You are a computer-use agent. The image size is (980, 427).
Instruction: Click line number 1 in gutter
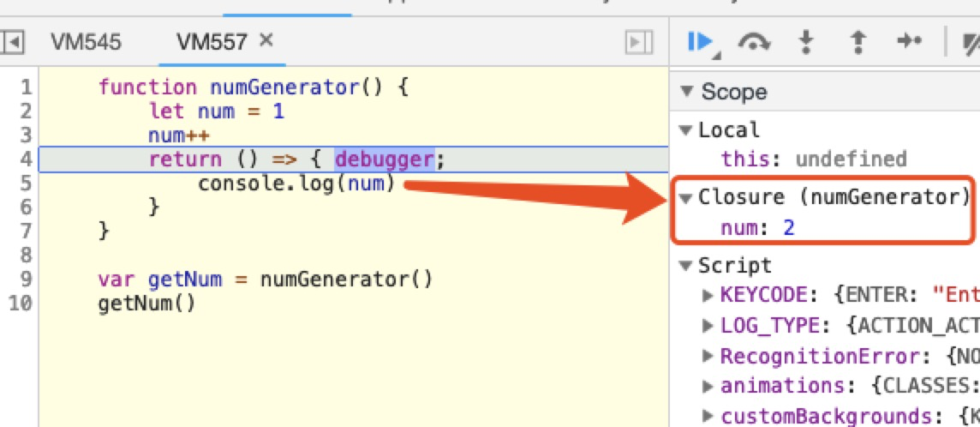(26, 87)
